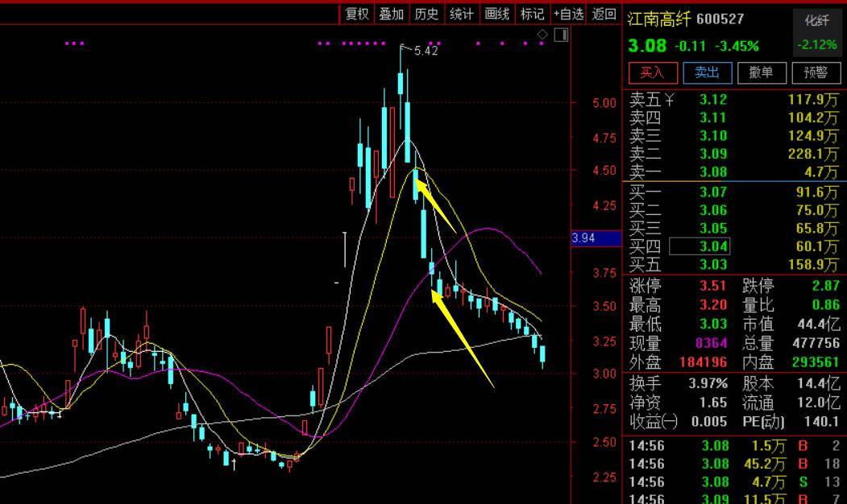The height and width of the screenshot is (504, 847).
Task: Select the 卖四 price 3.11
Action: tap(713, 118)
